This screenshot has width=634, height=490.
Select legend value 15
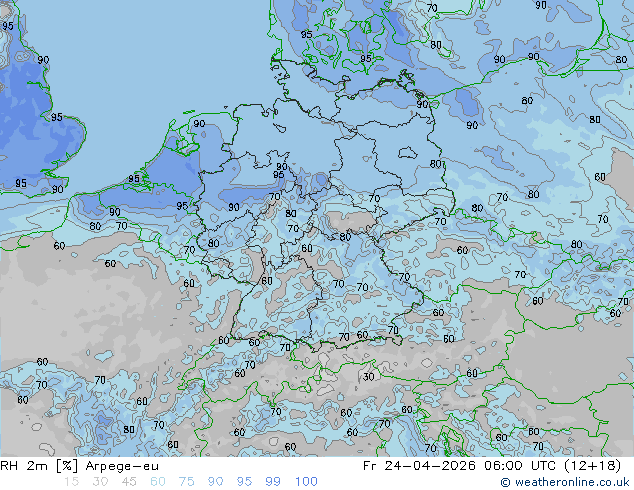[x=71, y=482]
